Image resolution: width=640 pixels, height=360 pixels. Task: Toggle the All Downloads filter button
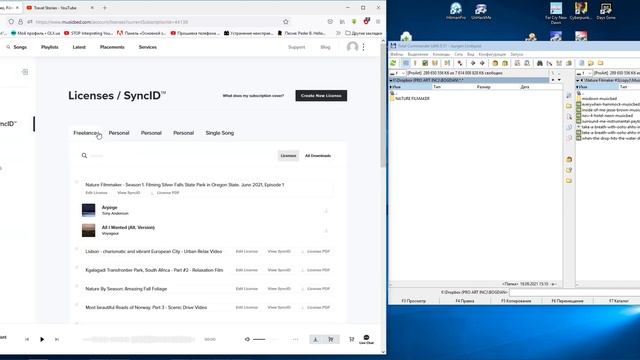pos(318,156)
